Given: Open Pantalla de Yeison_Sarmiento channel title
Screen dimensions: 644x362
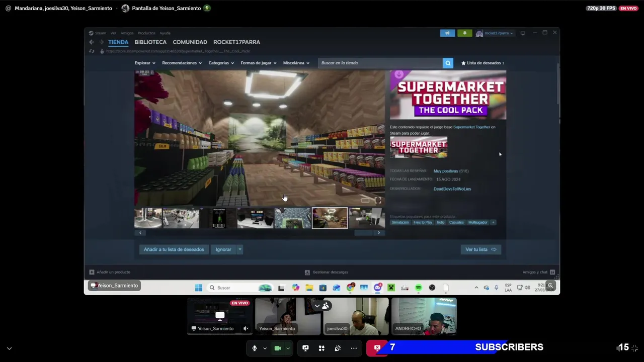Looking at the screenshot, I should [x=166, y=8].
